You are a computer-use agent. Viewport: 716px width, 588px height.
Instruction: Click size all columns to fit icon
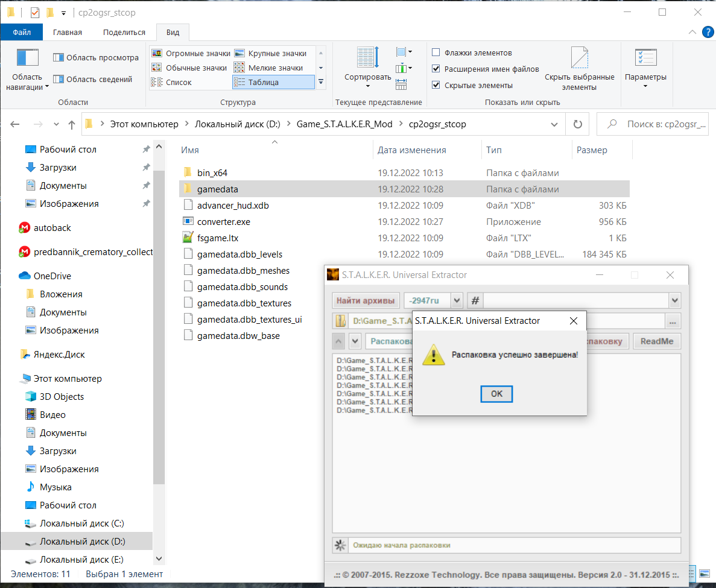click(401, 84)
